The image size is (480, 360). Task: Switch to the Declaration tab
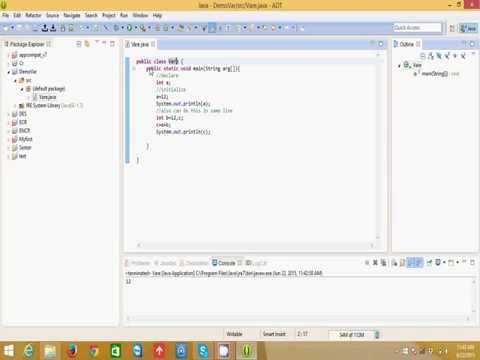194,263
